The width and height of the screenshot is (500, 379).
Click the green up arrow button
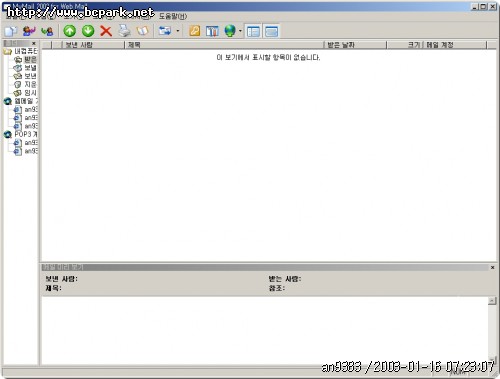tap(70, 31)
